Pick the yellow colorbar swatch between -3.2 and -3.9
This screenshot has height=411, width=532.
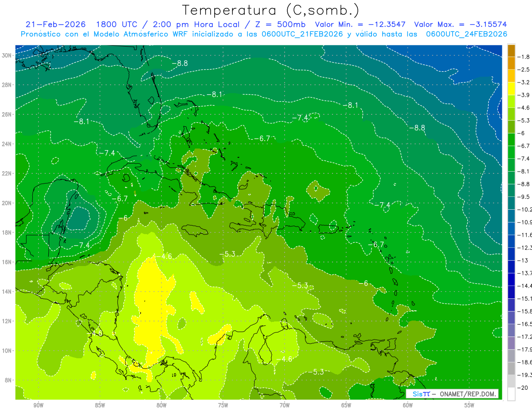pyautogui.click(x=511, y=89)
